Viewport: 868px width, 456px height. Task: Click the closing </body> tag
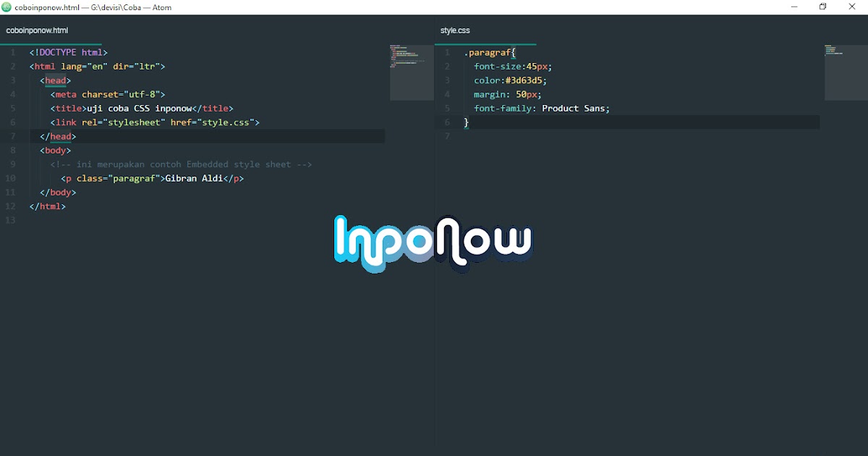tap(58, 193)
